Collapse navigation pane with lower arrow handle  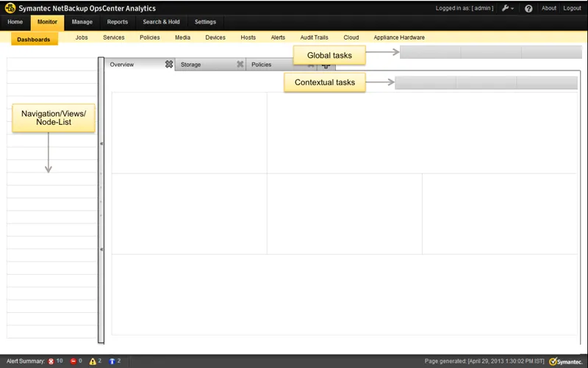(x=101, y=249)
